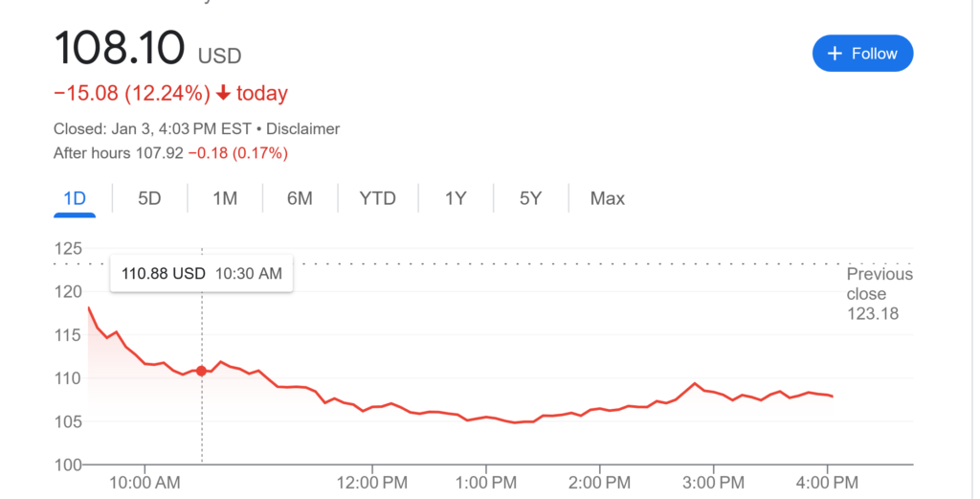
Task: Click the red data point marker on chart
Action: tap(201, 371)
